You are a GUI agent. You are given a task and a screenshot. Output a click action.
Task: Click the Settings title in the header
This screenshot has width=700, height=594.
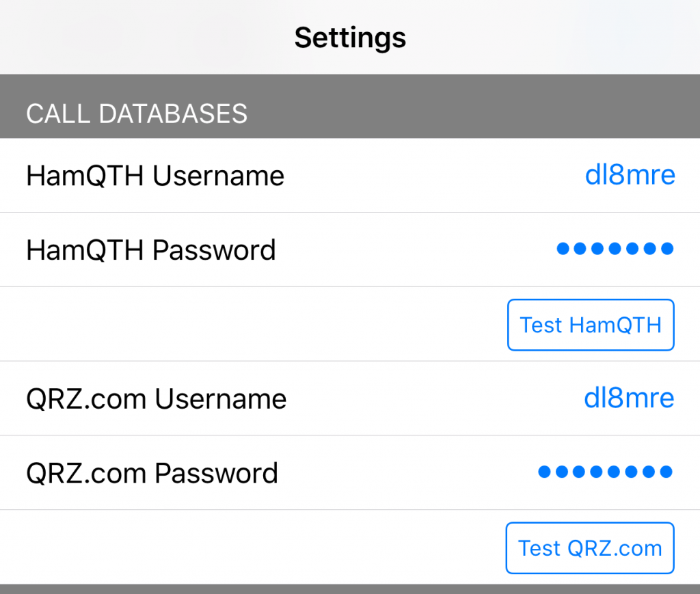coord(350,38)
